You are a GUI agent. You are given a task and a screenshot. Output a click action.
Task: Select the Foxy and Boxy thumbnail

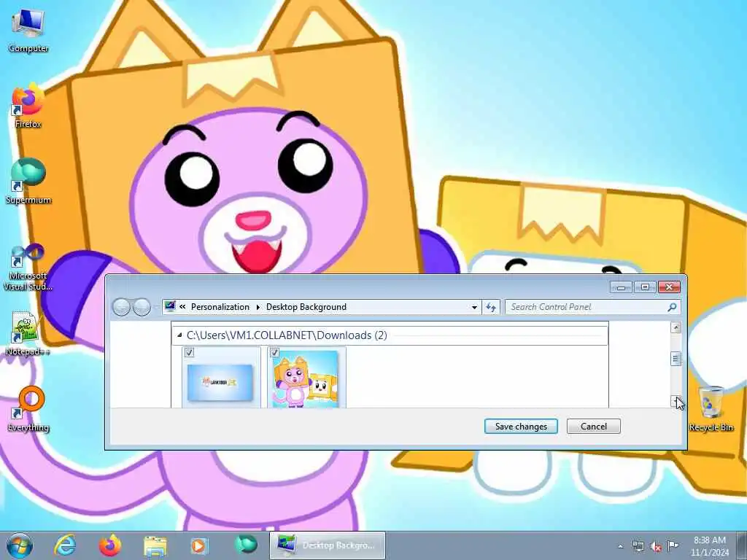tap(306, 379)
